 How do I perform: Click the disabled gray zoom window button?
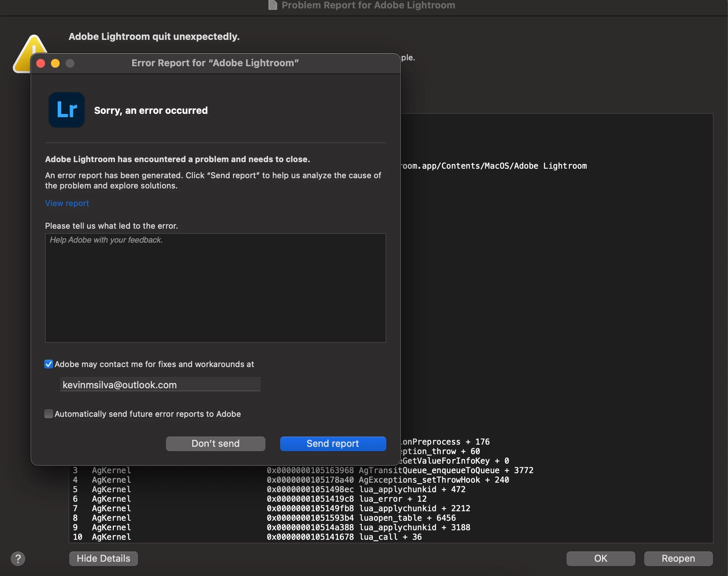(x=70, y=63)
